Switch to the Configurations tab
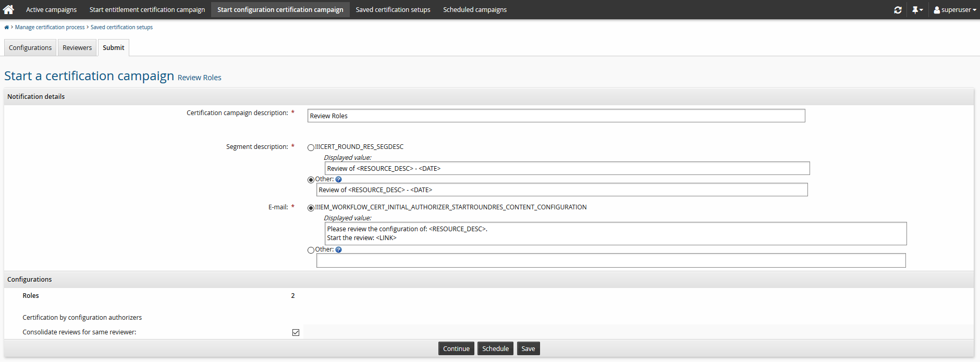The image size is (980, 363). (30, 48)
